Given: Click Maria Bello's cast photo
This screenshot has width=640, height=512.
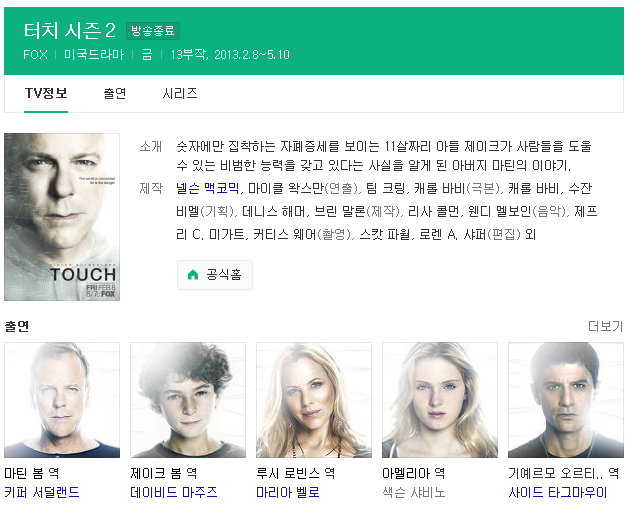Looking at the screenshot, I should 314,400.
